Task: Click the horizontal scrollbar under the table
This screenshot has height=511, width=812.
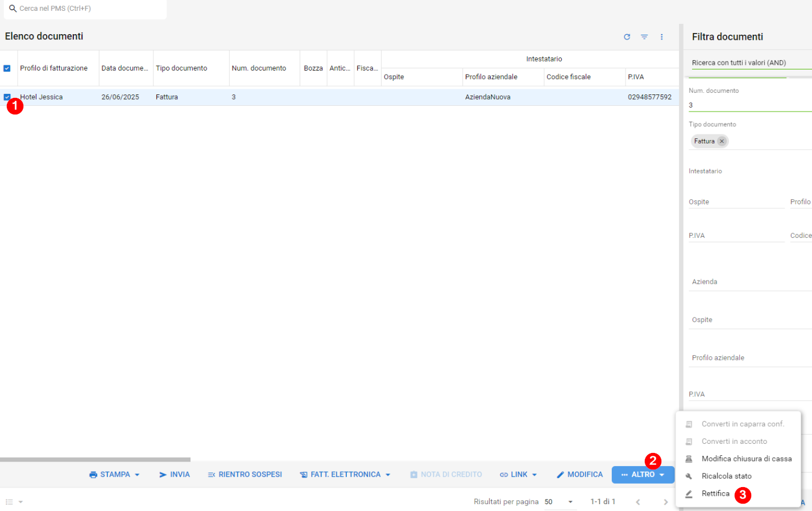Action: (x=95, y=459)
